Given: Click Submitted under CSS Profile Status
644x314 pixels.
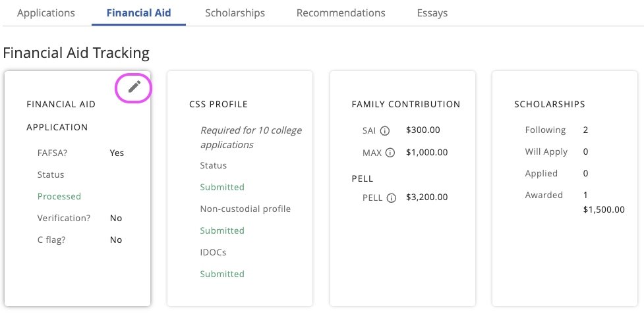Looking at the screenshot, I should coord(222,187).
